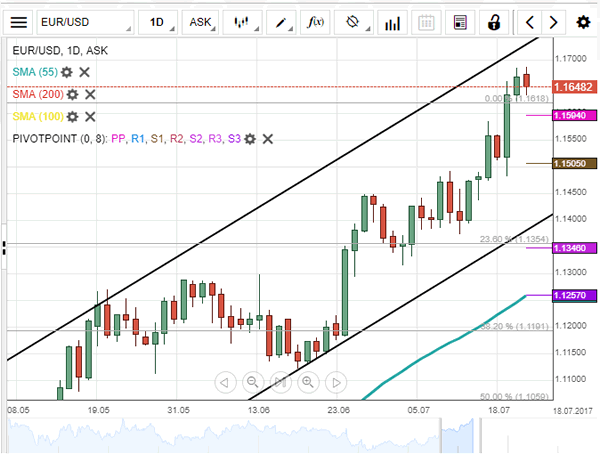Click the bar chart volume icon
The image size is (600, 455).
tap(392, 23)
